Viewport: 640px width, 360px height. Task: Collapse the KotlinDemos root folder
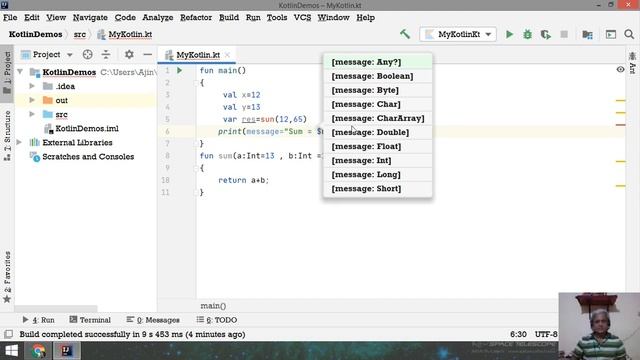20,72
